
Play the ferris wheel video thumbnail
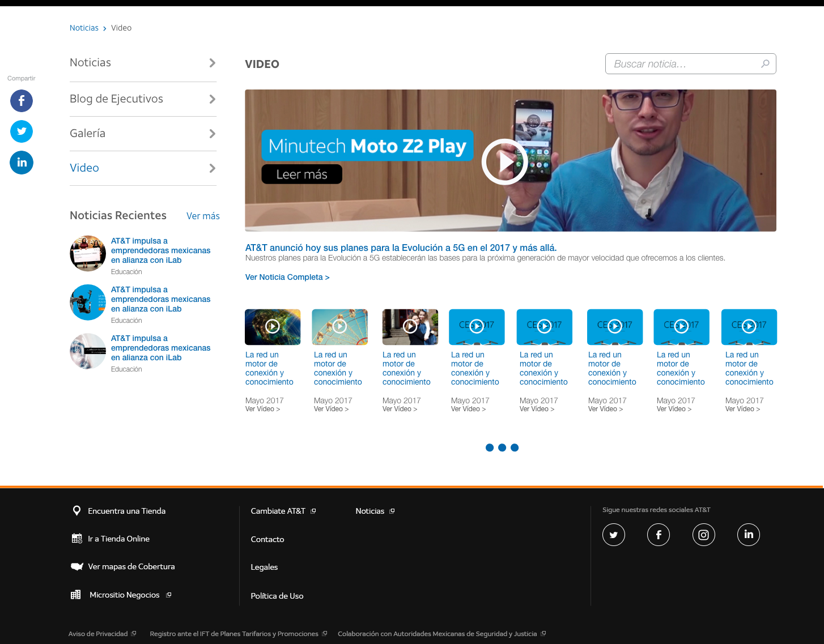pos(339,327)
